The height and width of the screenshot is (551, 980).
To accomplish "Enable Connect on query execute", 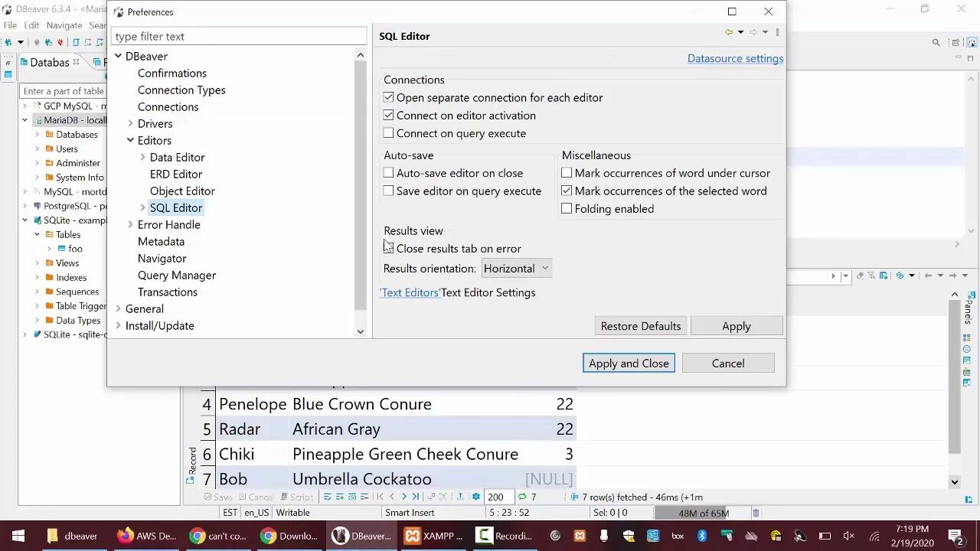I will point(388,132).
